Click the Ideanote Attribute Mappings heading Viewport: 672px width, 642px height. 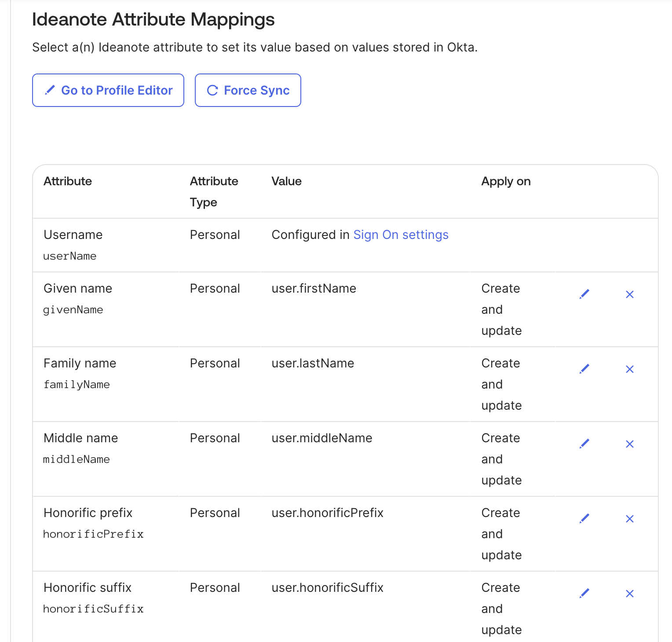153,19
